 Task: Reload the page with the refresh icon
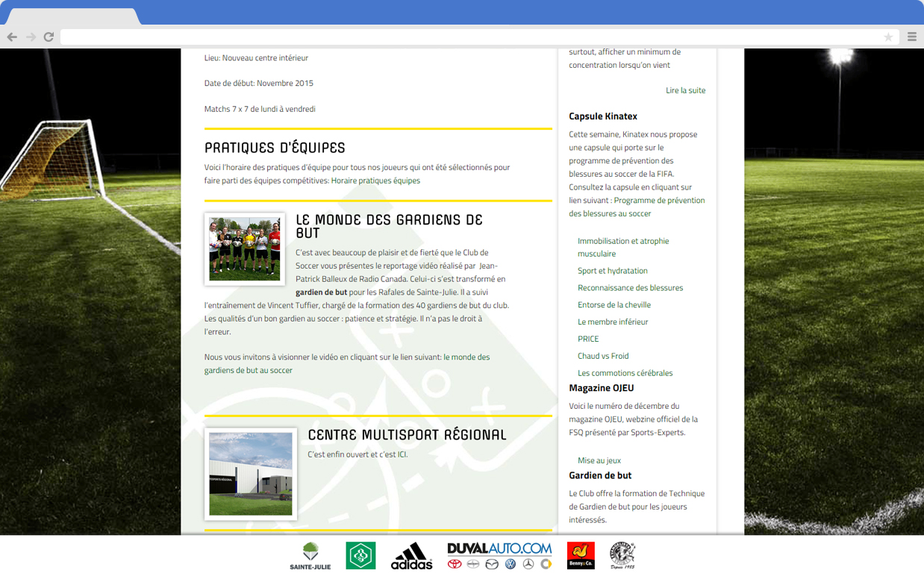click(x=49, y=37)
